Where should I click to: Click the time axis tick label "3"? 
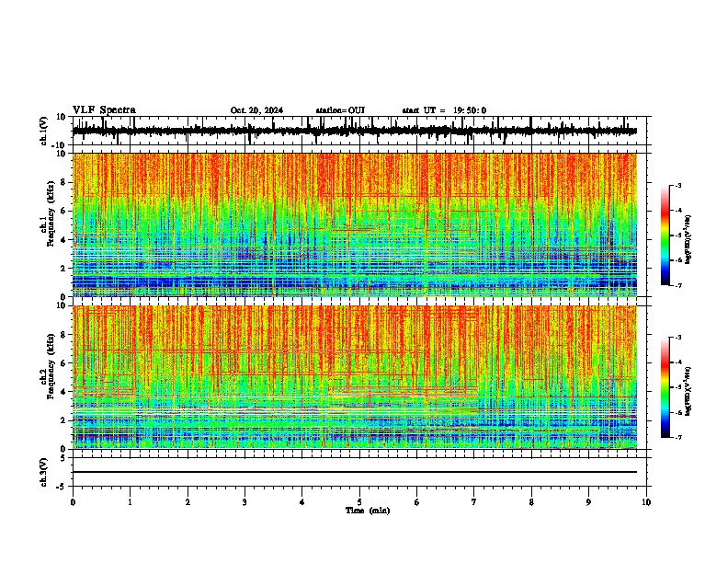pyautogui.click(x=245, y=502)
